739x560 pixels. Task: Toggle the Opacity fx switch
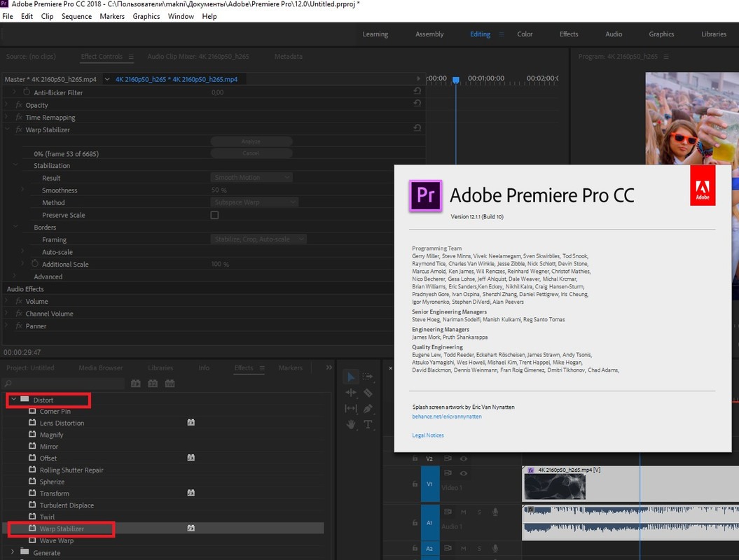pos(19,105)
